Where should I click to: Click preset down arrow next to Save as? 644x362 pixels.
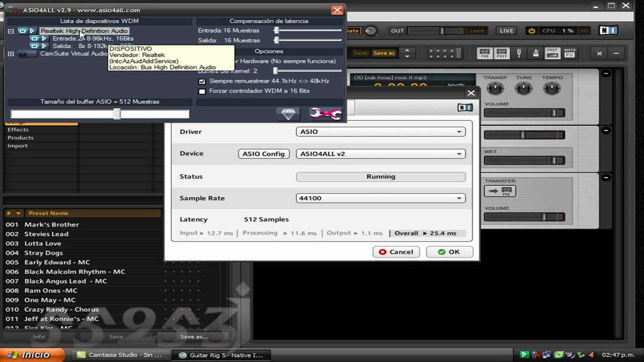[407, 56]
